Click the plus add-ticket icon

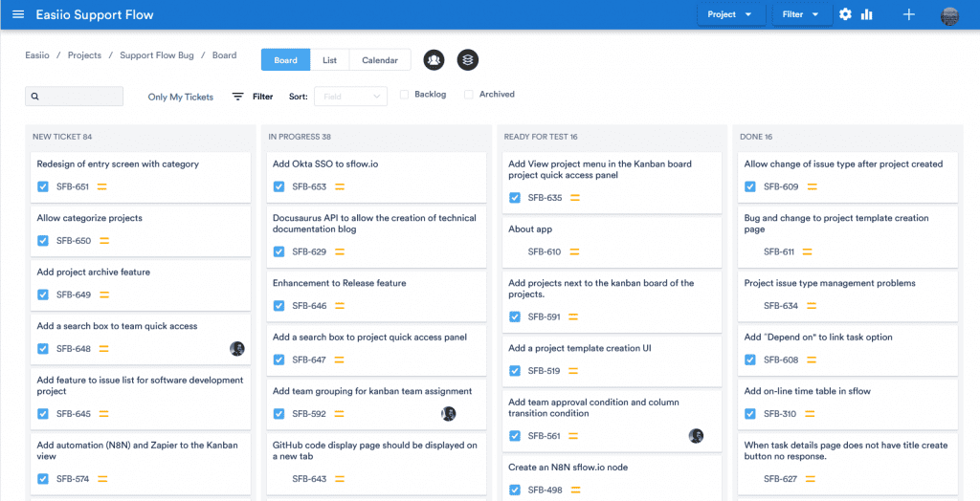(909, 14)
